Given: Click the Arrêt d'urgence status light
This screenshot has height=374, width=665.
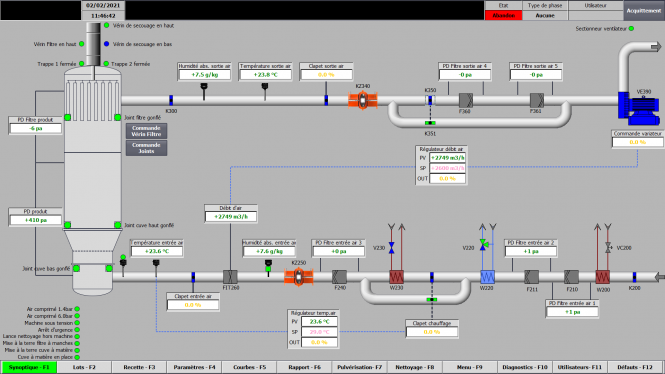Looking at the screenshot, I should 77,329.
